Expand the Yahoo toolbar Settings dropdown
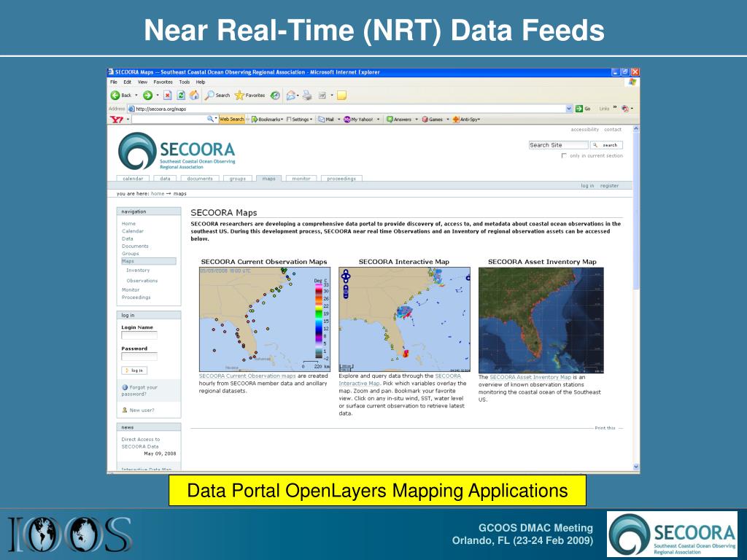This screenshot has height=560, width=747. (x=311, y=120)
